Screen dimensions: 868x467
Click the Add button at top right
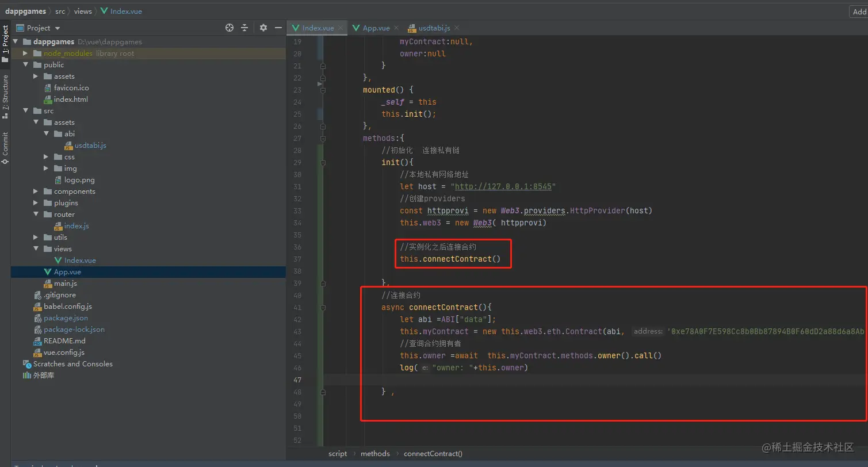(x=859, y=12)
